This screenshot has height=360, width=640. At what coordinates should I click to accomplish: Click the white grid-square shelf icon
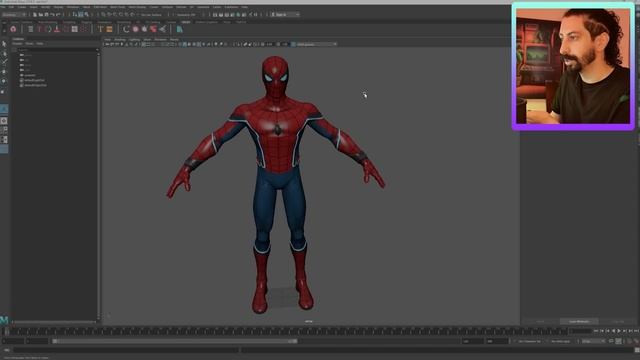[x=75, y=29]
